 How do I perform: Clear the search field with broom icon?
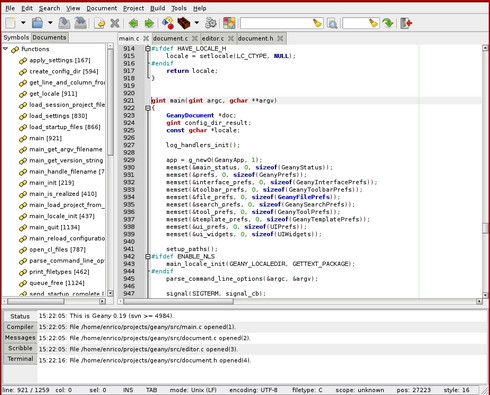pyautogui.click(x=317, y=23)
